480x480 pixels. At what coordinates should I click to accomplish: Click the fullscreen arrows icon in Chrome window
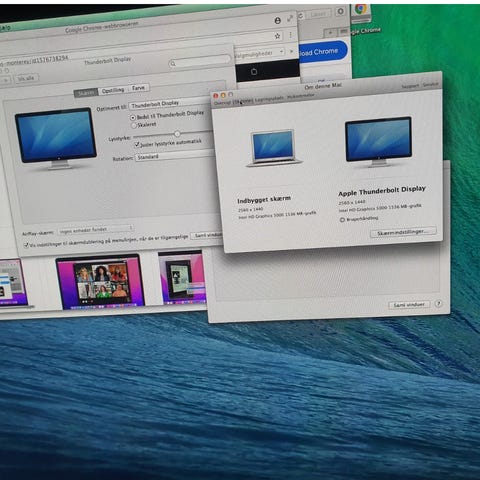(290, 19)
